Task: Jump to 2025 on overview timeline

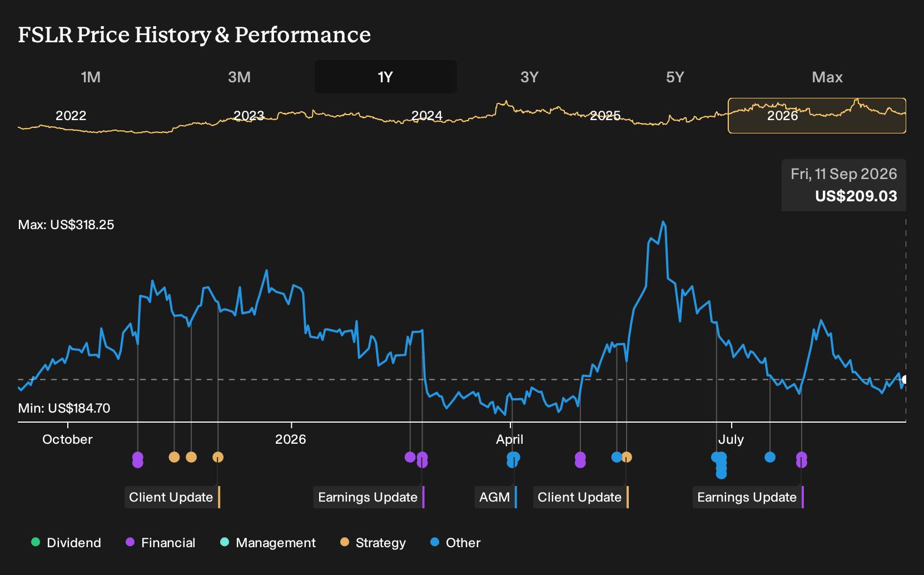Action: click(605, 116)
